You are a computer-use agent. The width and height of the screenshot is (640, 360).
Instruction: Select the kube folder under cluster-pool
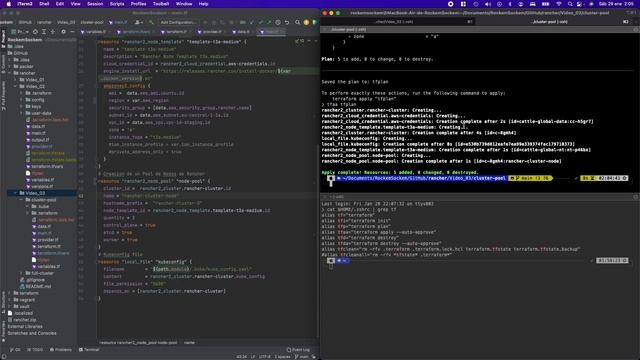click(43, 206)
